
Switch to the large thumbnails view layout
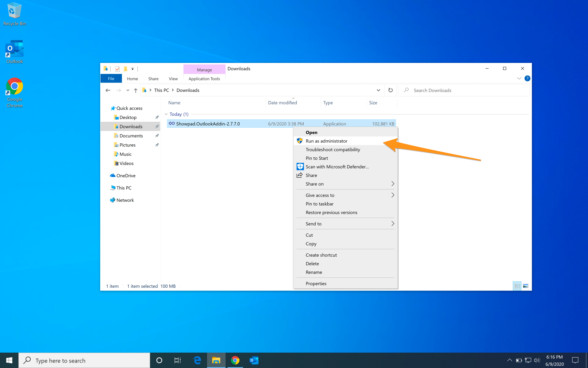point(526,286)
